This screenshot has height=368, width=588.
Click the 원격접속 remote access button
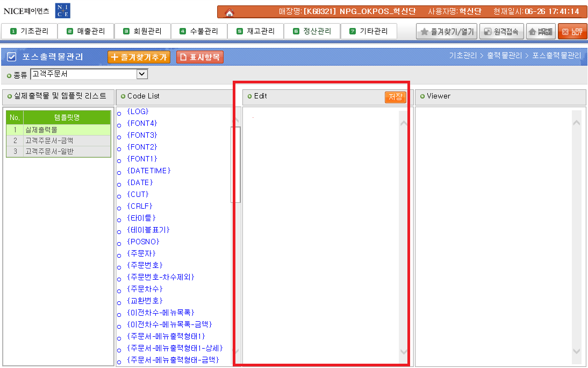pos(501,32)
